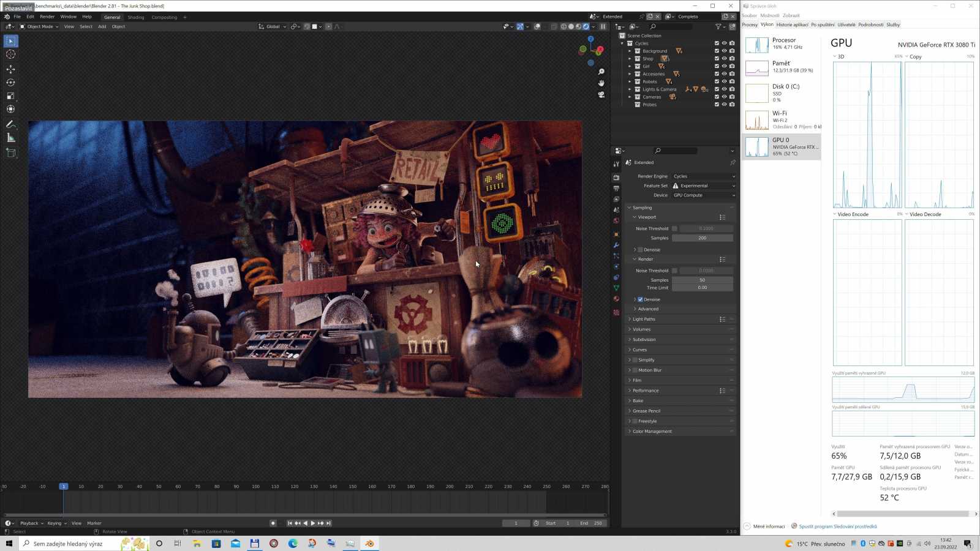The height and width of the screenshot is (551, 980).
Task: Switch to the Compositing workspace tab
Action: 164,17
